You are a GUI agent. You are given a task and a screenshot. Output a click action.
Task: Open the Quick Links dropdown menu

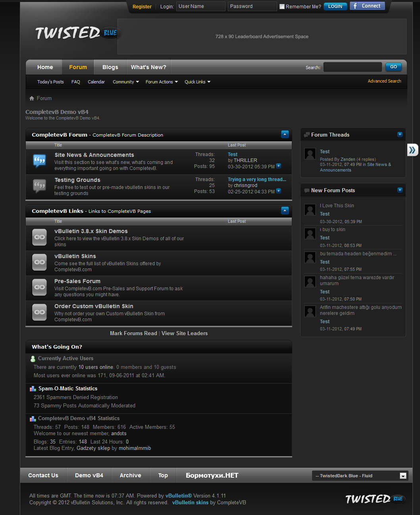coord(197,82)
